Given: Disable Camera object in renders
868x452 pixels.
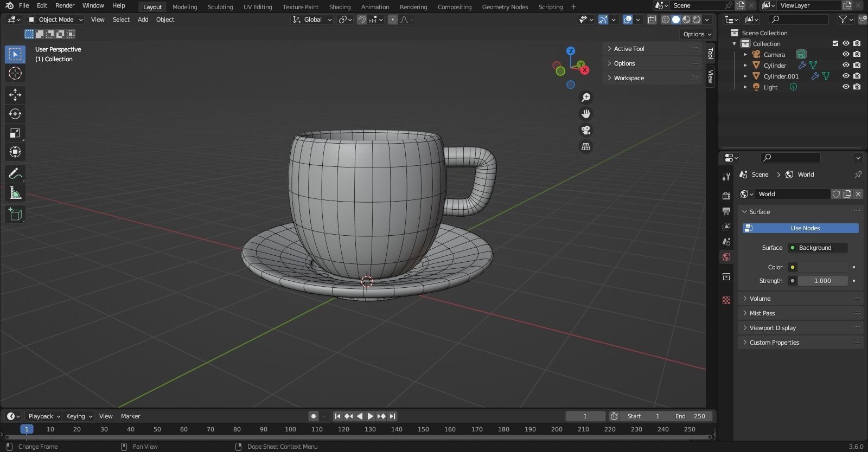Looking at the screenshot, I should point(857,55).
